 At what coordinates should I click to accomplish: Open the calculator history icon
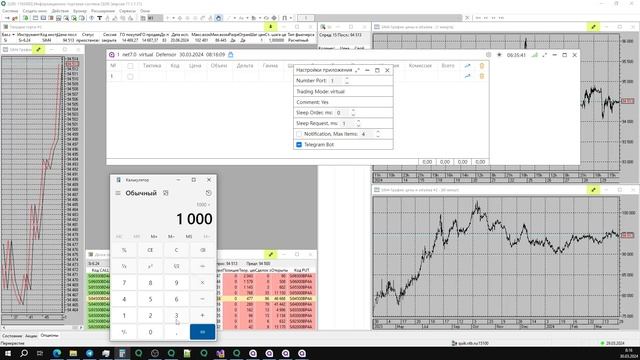(208, 193)
